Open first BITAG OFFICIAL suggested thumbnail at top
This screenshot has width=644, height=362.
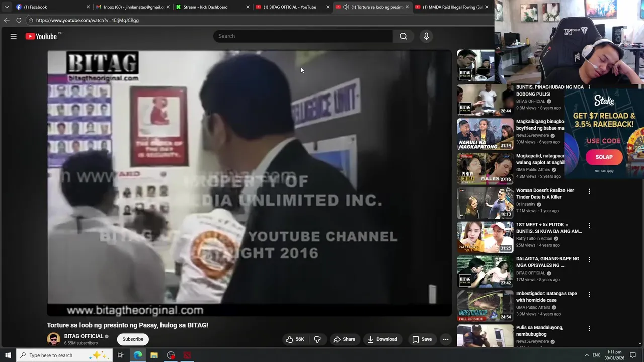[475, 65]
